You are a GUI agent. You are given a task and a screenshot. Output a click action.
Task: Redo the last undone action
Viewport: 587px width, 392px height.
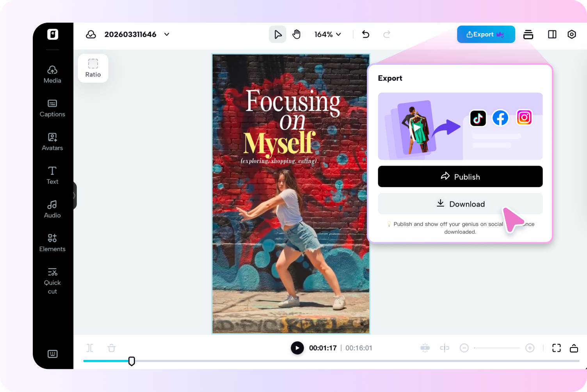387,34
